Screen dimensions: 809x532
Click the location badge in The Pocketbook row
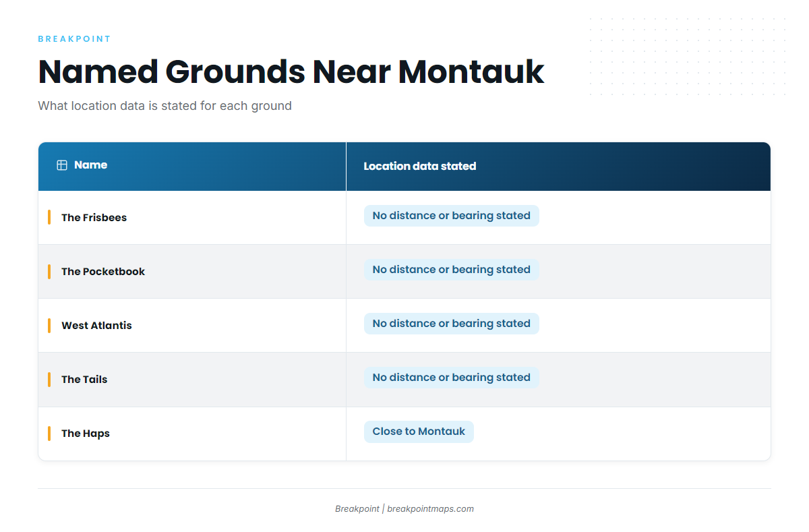(x=452, y=270)
